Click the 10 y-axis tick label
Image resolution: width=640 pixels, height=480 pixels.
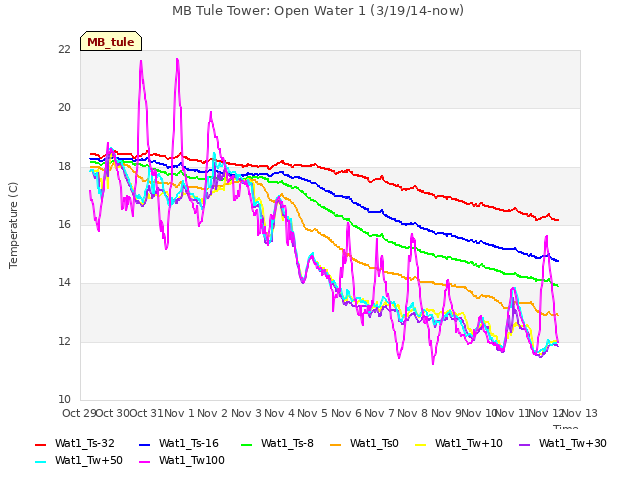click(x=64, y=399)
